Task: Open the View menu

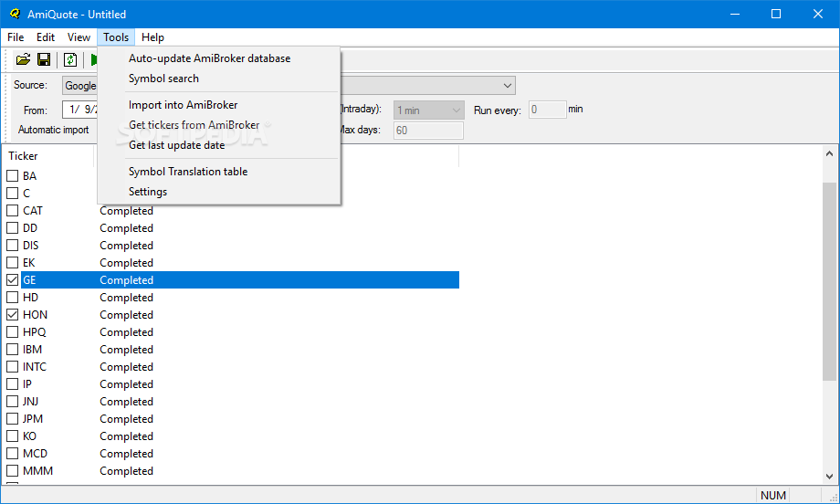Action: 79,37
